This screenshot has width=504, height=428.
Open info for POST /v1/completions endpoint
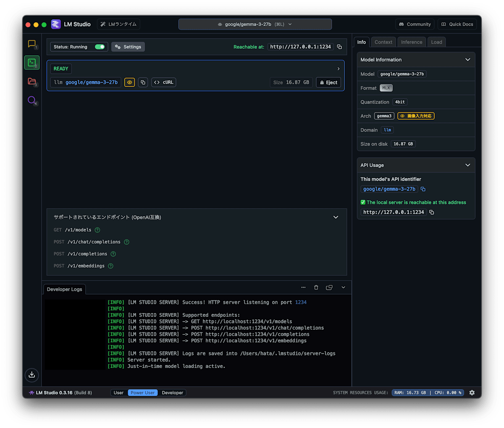point(113,254)
